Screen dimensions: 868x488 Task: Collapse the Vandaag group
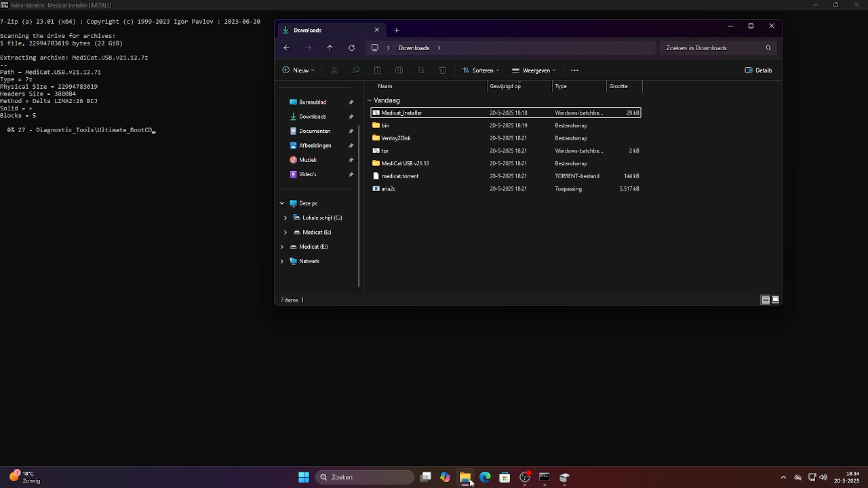[x=370, y=100]
